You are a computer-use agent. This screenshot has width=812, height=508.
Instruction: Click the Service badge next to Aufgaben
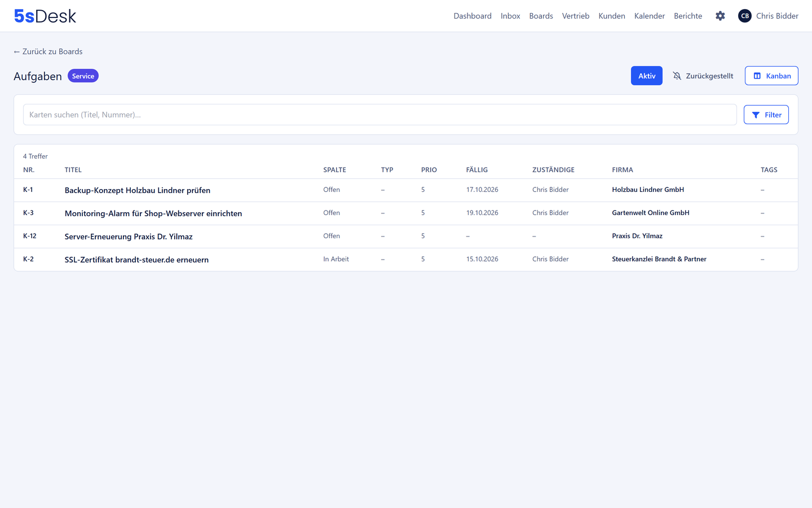(83, 76)
